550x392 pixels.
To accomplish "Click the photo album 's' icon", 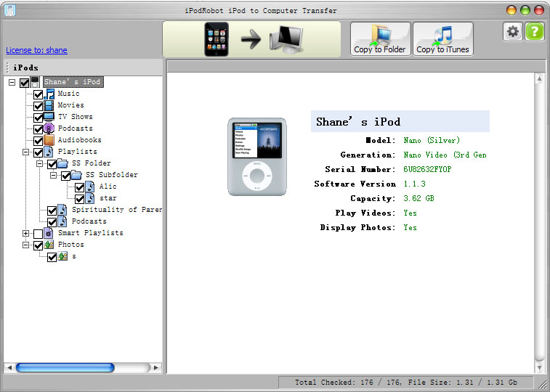I will pos(62,256).
